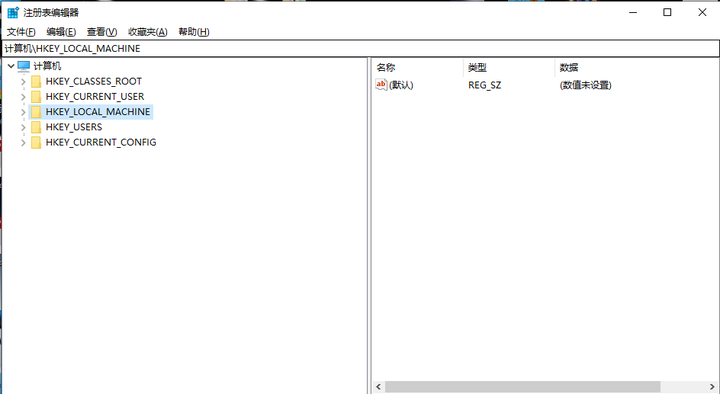Click the 计算机 computer icon
The width and height of the screenshot is (720, 394).
(24, 66)
